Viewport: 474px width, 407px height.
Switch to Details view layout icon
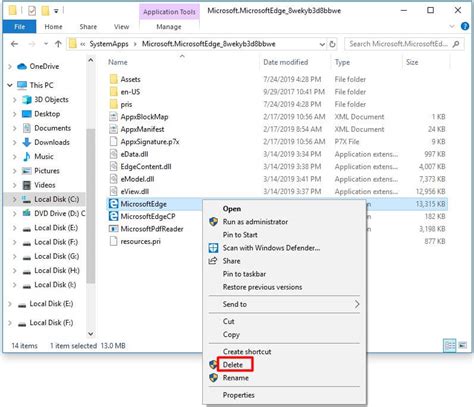click(449, 346)
